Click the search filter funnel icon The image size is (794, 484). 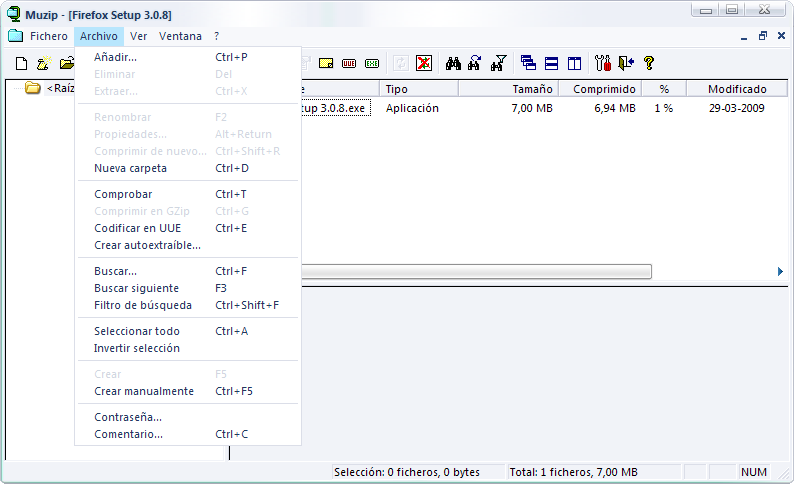point(499,63)
